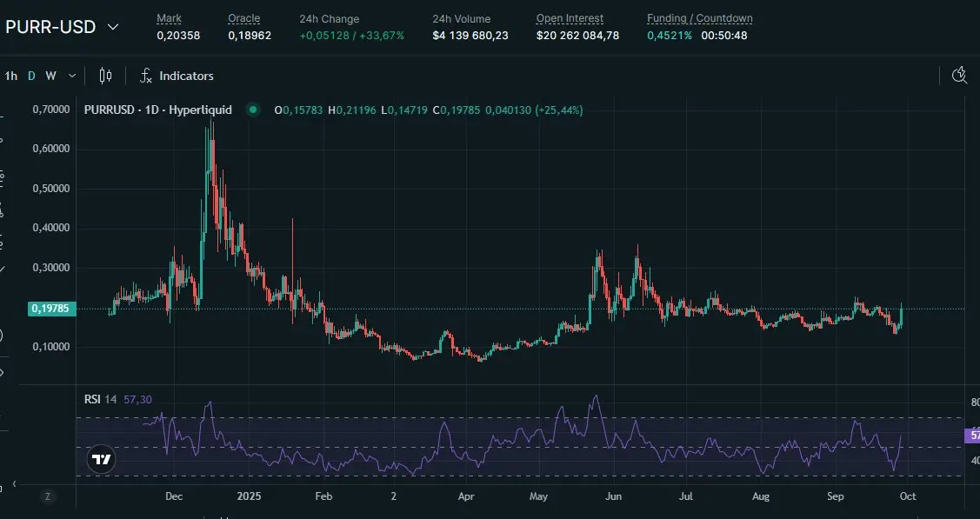Click the Funding / Countdown label
The height and width of the screenshot is (519, 980).
[x=699, y=19]
